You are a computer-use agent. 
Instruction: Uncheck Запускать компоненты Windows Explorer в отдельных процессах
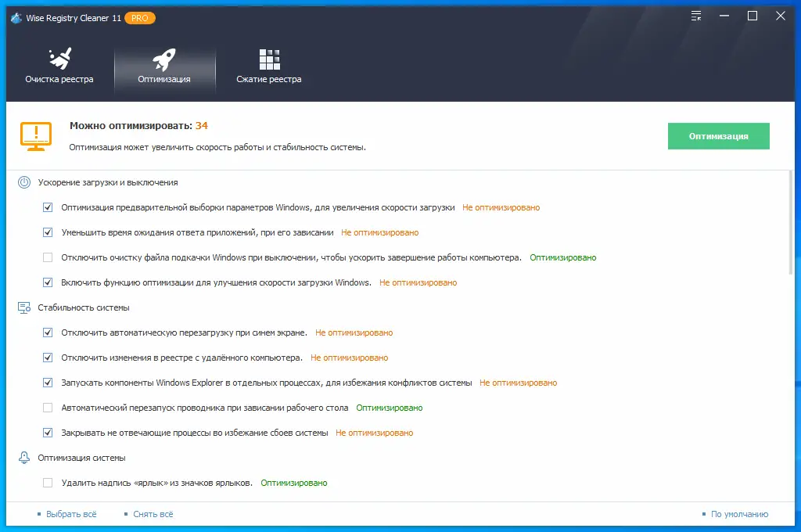tap(48, 383)
